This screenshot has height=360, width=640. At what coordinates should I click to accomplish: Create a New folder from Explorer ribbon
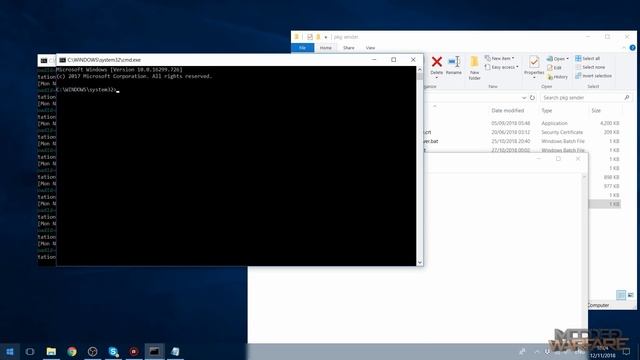click(x=474, y=68)
